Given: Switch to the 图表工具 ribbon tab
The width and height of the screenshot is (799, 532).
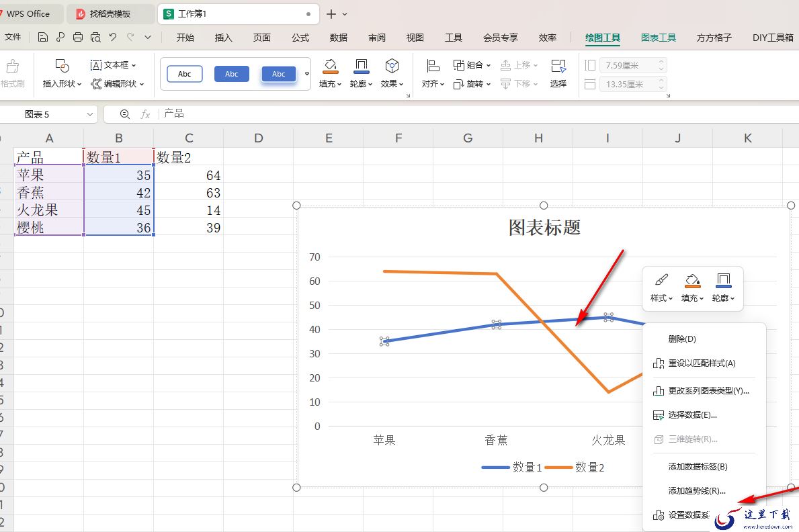Looking at the screenshot, I should (659, 37).
